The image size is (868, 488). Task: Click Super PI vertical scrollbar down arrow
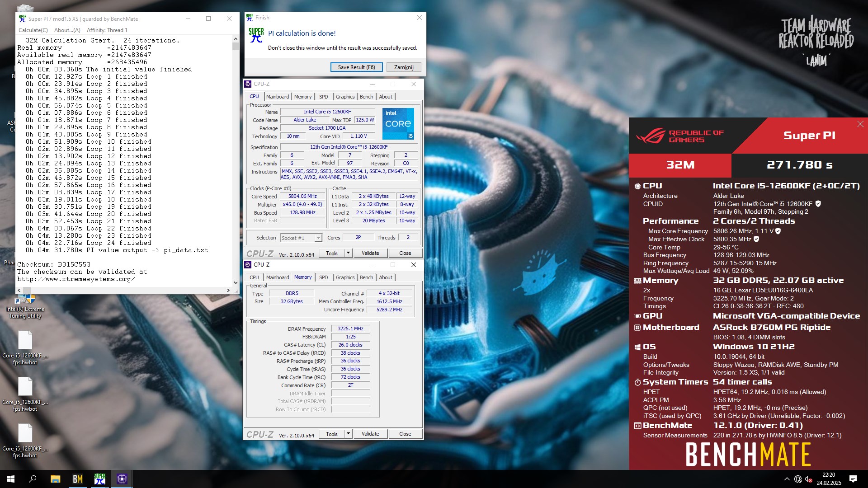pos(236,283)
